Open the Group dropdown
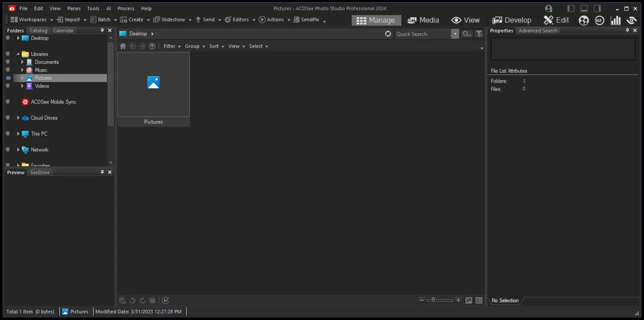Viewport: 644px width, 320px height. click(x=195, y=46)
